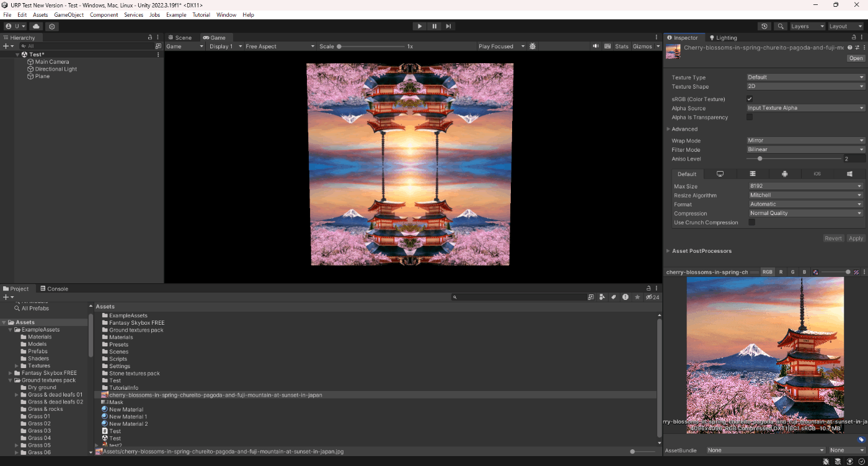Click the frame debugger bug icon

[x=533, y=46]
